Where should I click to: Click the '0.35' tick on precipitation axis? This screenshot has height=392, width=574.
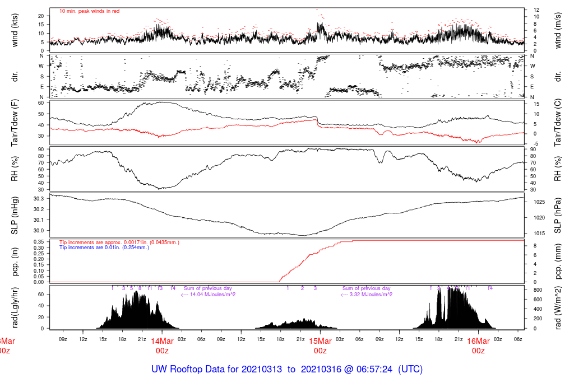pos(39,242)
